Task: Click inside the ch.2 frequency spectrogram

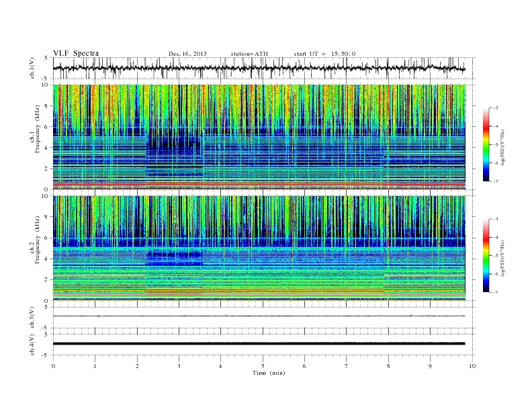Action: [x=259, y=248]
